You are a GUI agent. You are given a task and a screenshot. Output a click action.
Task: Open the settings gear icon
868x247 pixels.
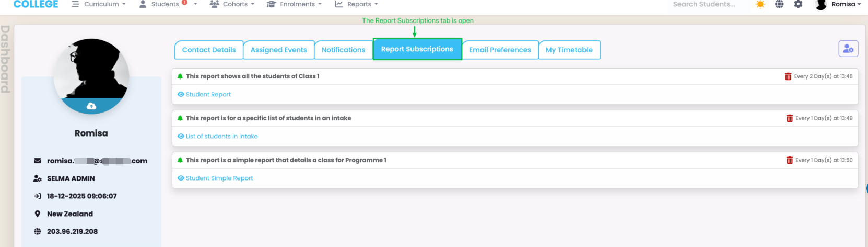pyautogui.click(x=798, y=4)
